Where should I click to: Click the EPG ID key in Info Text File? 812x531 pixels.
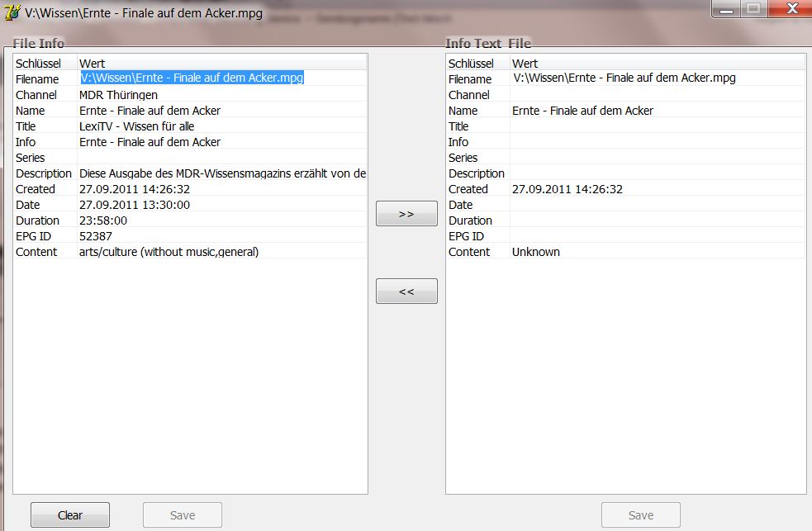click(466, 236)
